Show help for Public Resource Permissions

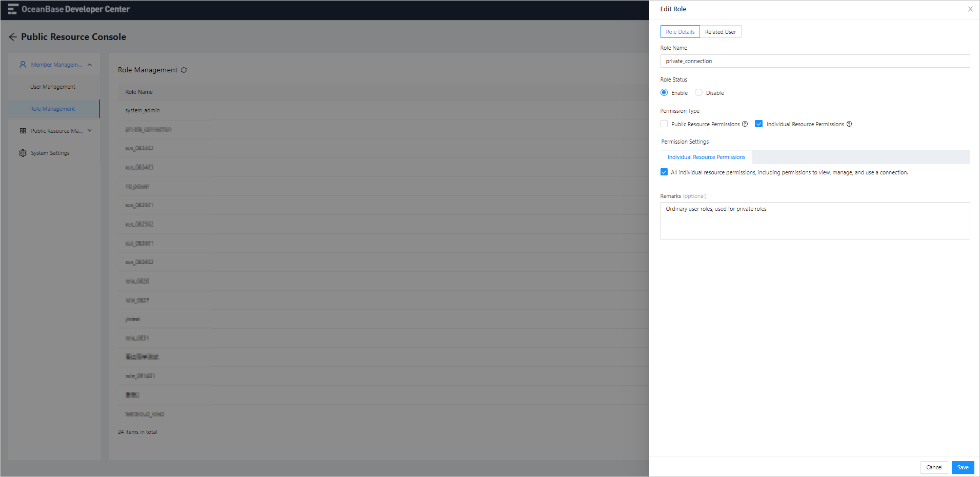tap(745, 124)
